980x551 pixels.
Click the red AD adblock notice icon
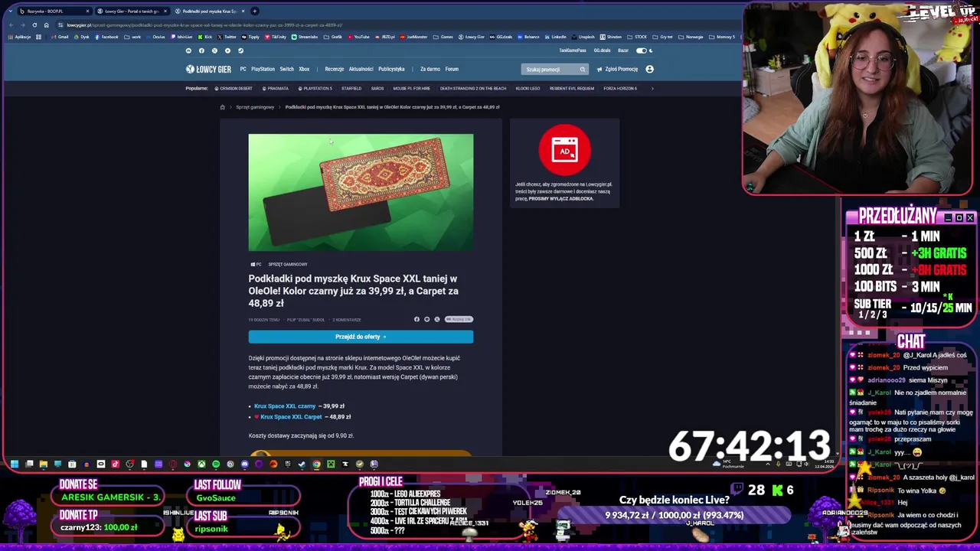(565, 150)
